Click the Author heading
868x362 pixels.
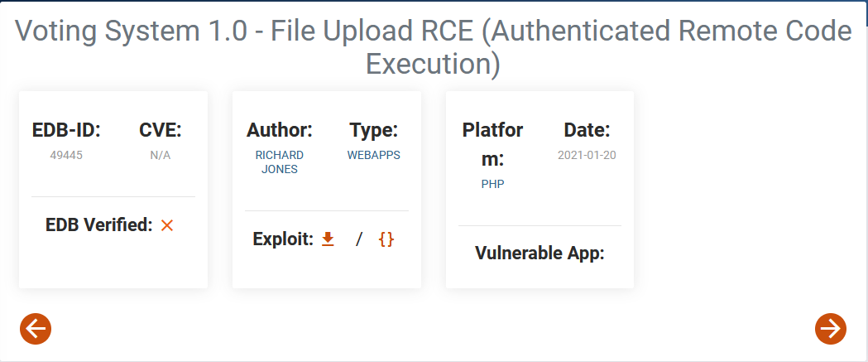pos(280,130)
